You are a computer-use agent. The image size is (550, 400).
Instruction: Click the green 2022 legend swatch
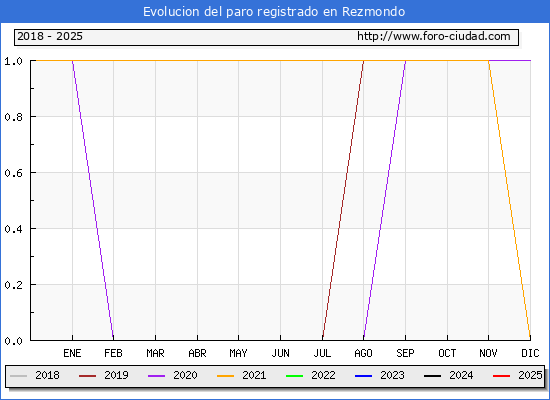coord(295,376)
